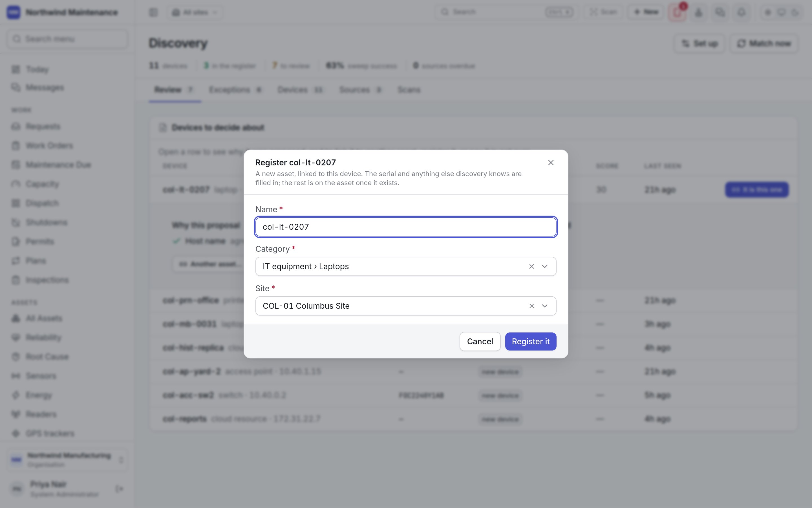Open Messages in the sidebar
The image size is (812, 508).
[x=67, y=88]
